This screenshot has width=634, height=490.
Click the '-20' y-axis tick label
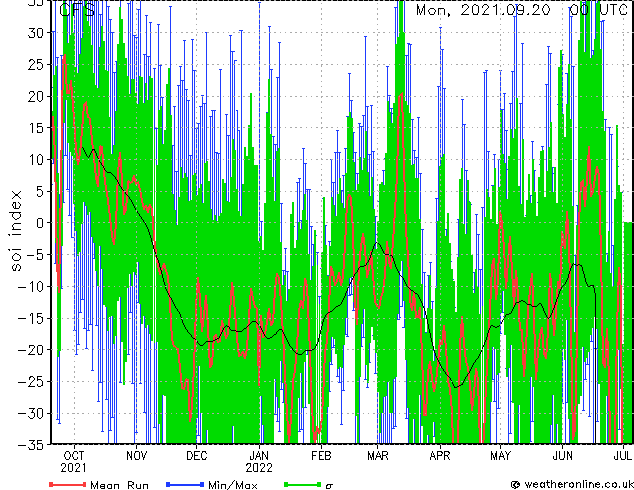click(x=31, y=350)
